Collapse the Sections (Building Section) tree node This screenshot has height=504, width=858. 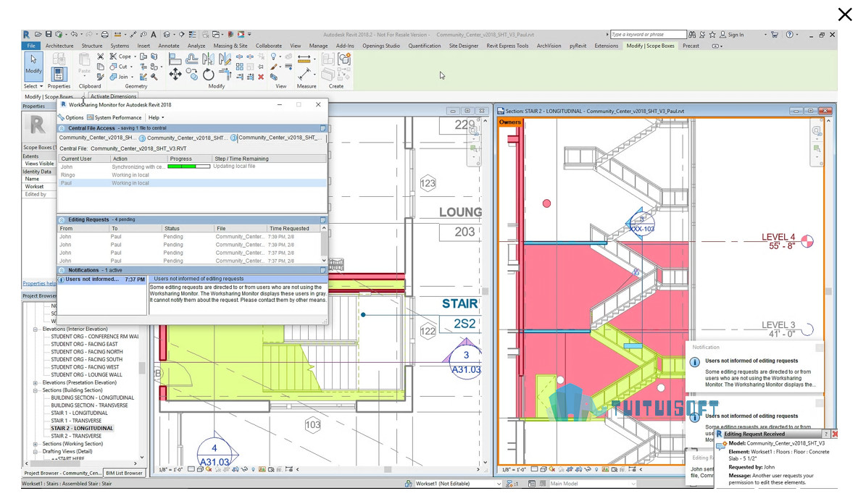click(x=36, y=391)
